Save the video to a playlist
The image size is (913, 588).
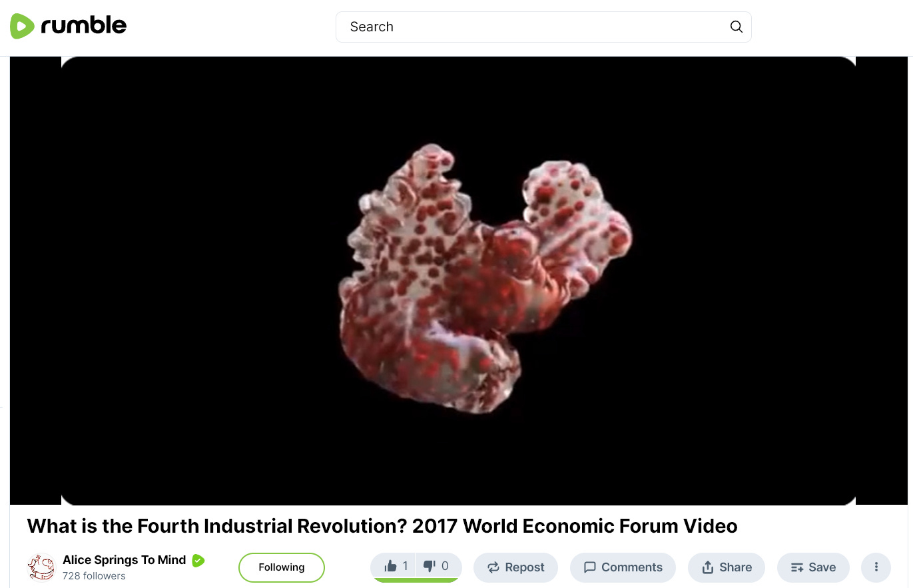813,567
